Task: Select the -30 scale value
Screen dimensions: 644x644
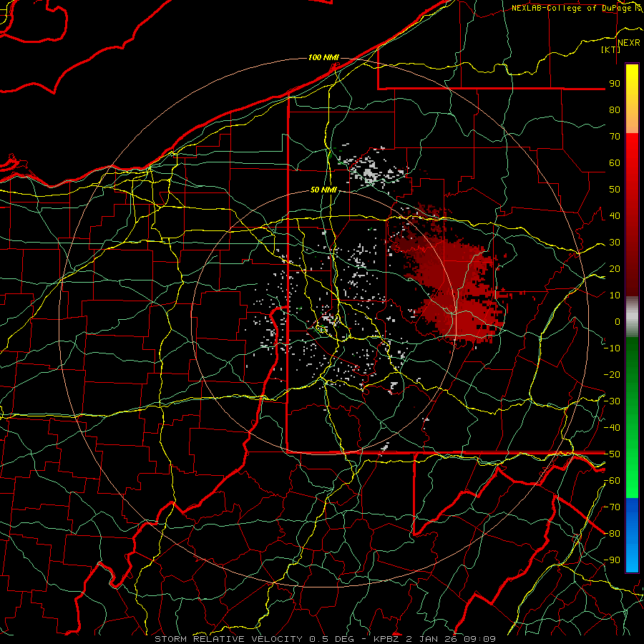Action: tap(612, 401)
